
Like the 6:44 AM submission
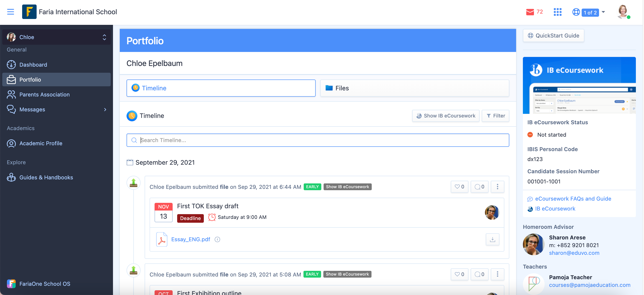point(459,187)
